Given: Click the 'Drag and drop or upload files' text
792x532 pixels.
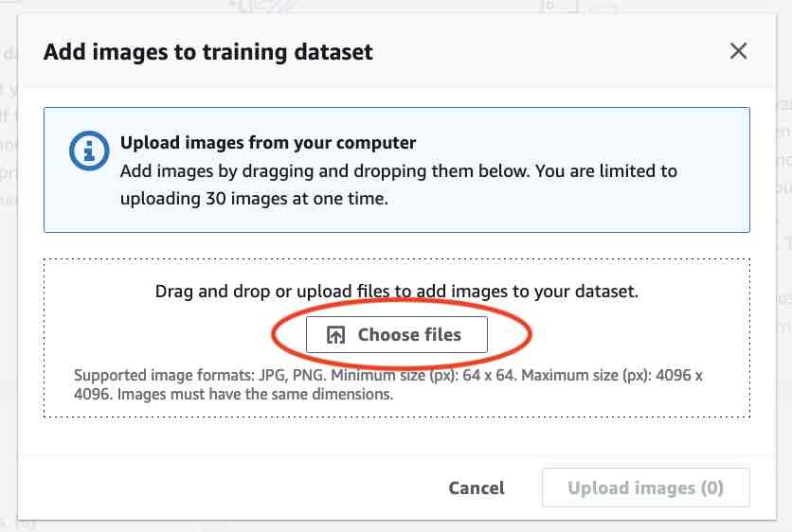Looking at the screenshot, I should (396, 292).
